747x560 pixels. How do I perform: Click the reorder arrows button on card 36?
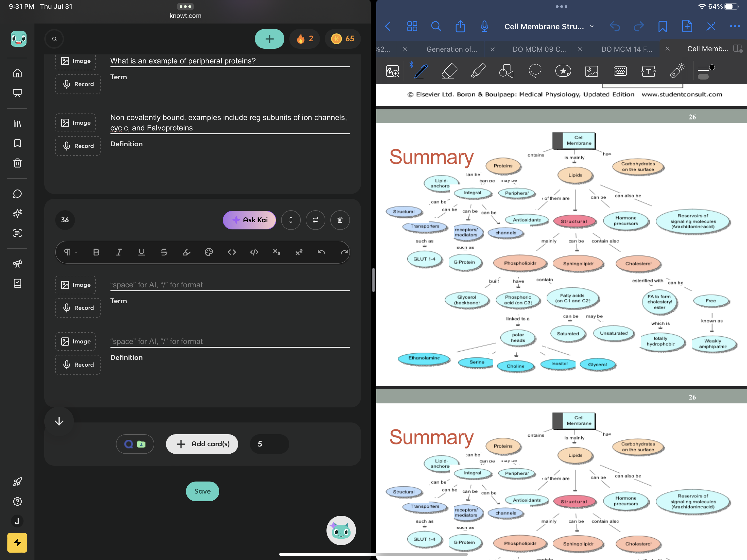coord(291,220)
